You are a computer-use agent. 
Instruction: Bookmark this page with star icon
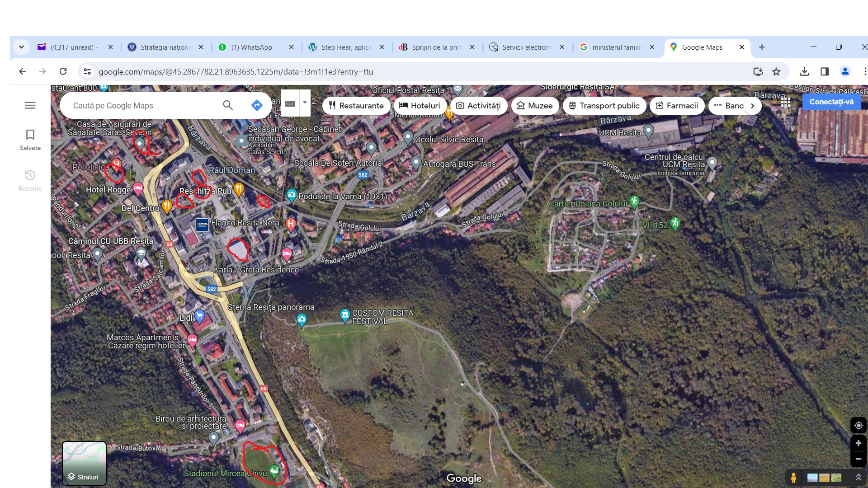click(x=776, y=71)
